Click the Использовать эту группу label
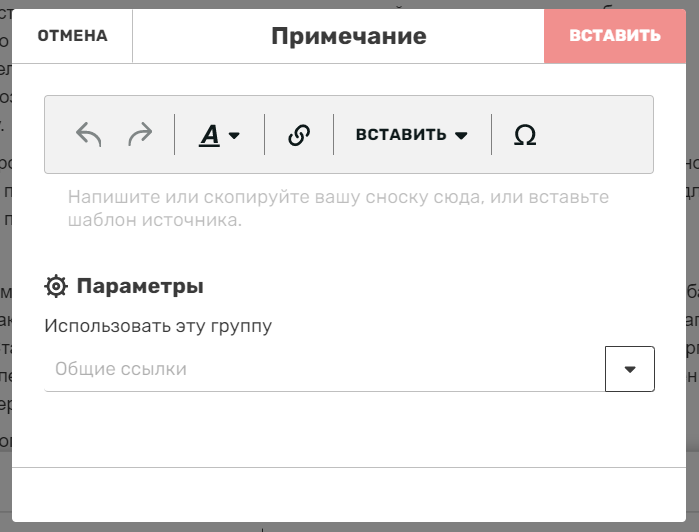 158,326
